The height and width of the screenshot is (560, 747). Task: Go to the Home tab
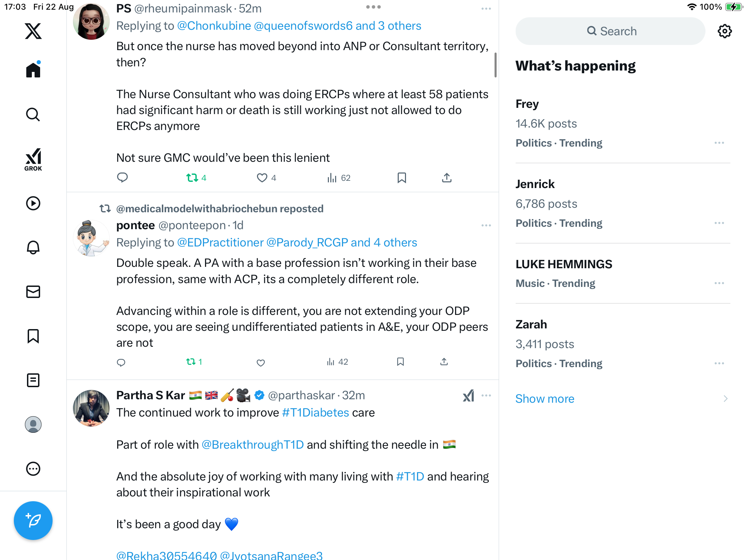(33, 70)
